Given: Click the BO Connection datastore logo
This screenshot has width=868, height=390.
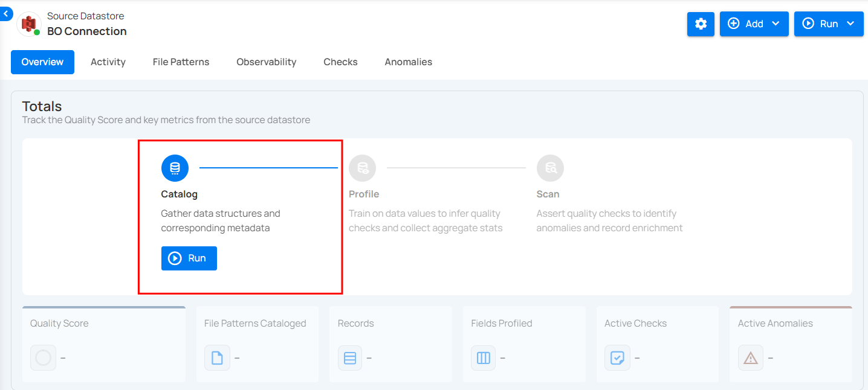Looking at the screenshot, I should (28, 24).
